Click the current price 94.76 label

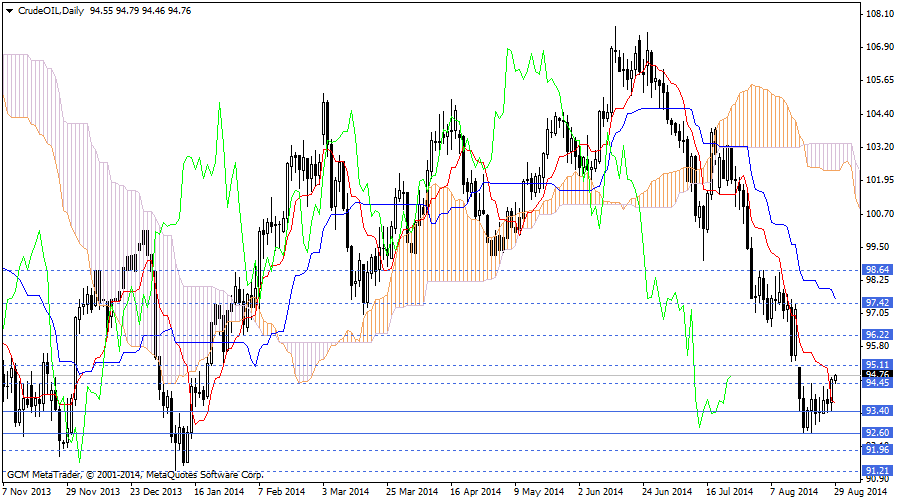click(877, 374)
